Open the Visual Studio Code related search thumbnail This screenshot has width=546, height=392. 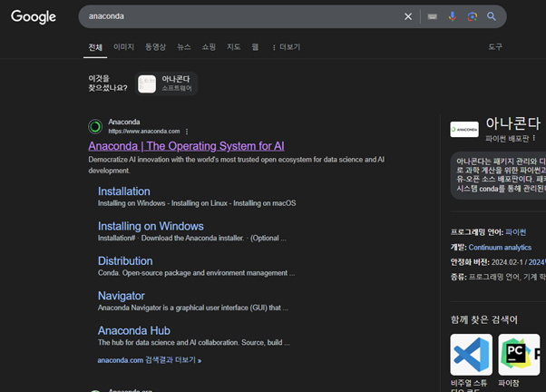click(x=471, y=355)
